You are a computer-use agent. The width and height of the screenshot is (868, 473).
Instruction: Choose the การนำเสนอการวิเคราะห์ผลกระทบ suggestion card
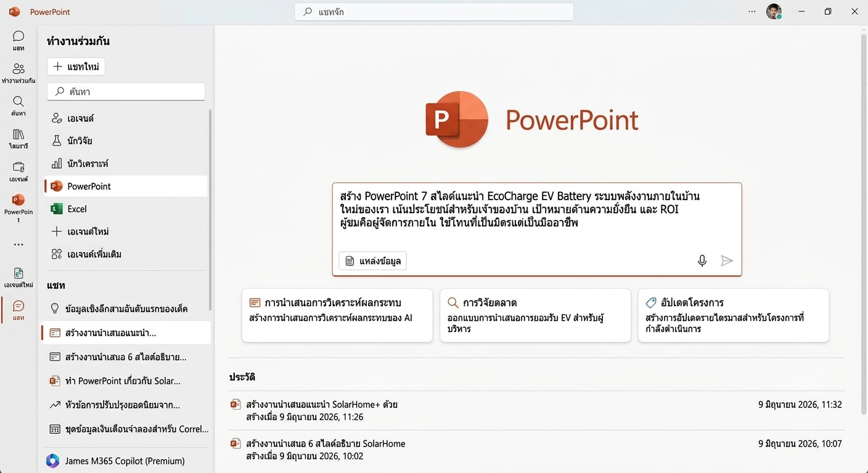click(337, 315)
